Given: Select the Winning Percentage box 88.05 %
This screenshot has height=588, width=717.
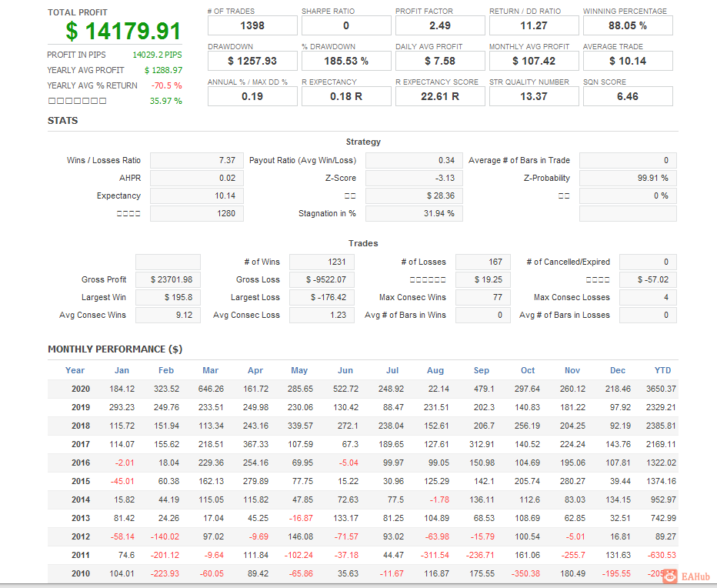Looking at the screenshot, I should 628,25.
